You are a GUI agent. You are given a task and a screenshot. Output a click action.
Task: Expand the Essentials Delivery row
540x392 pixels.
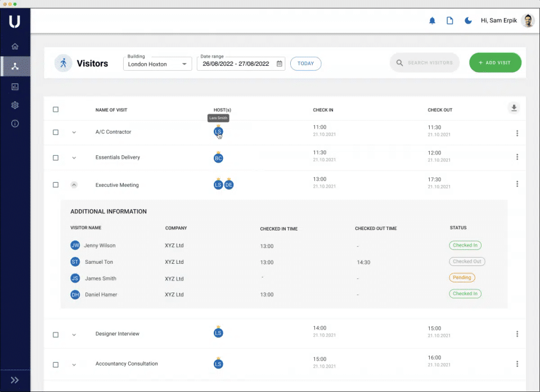pyautogui.click(x=74, y=158)
